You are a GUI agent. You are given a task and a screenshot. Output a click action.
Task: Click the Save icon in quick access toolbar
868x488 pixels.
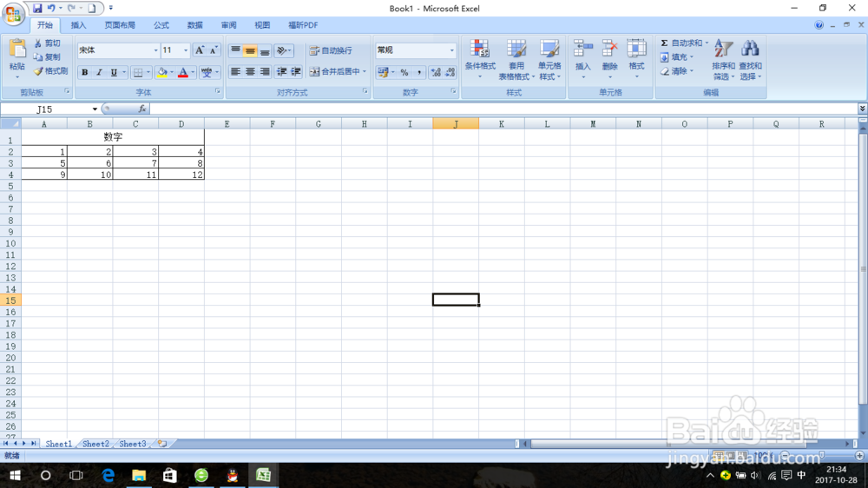tap(37, 8)
